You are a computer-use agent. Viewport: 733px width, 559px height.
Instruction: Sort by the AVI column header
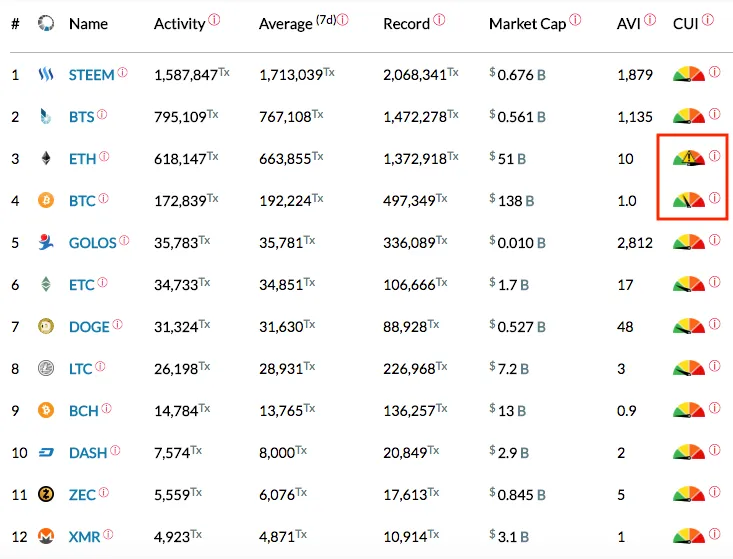pyautogui.click(x=628, y=24)
